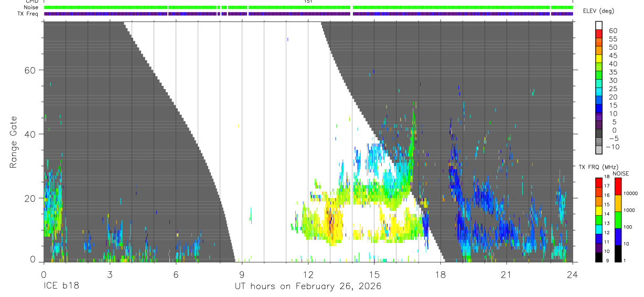Click the white top segment of ELEV colorbar
The width and height of the screenshot is (644, 297).
click(599, 25)
